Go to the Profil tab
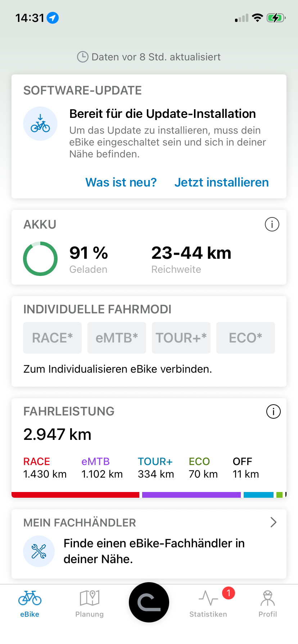The height and width of the screenshot is (644, 298). pyautogui.click(x=268, y=604)
